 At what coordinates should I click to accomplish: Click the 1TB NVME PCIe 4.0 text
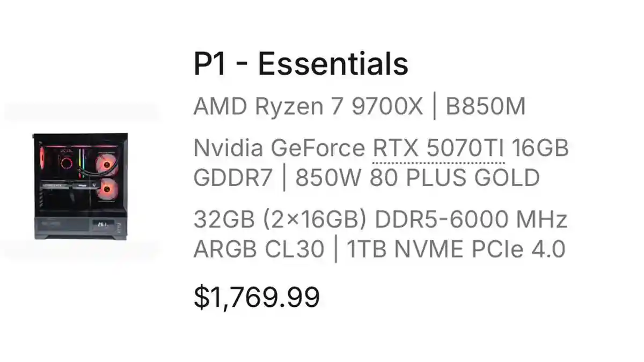click(456, 249)
